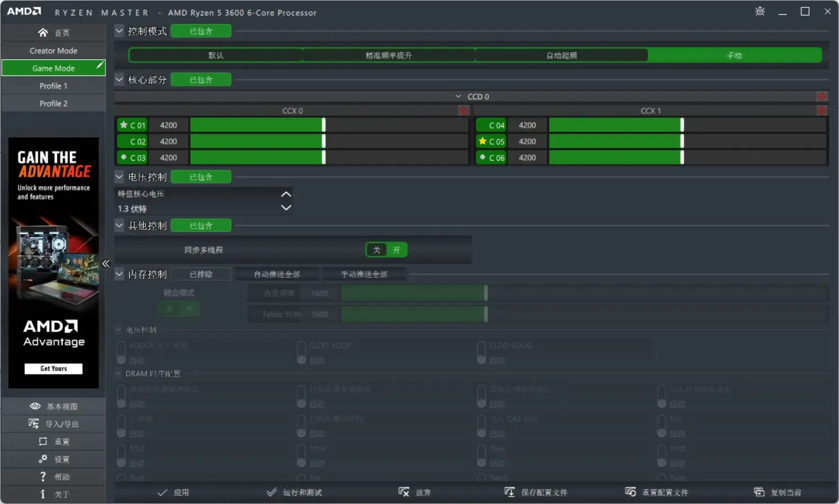Screen dimensions: 839x504
Task: Switch control mode to 精准频率提升
Action: pyautogui.click(x=388, y=55)
